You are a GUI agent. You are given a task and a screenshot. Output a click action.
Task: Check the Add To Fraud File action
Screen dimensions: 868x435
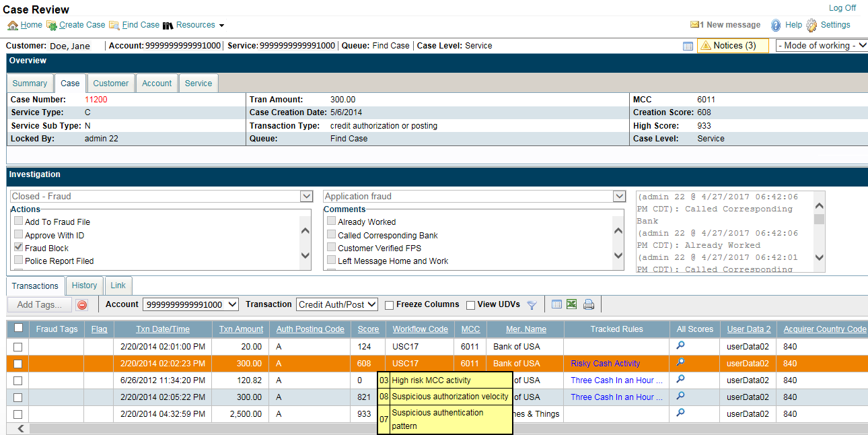(19, 222)
